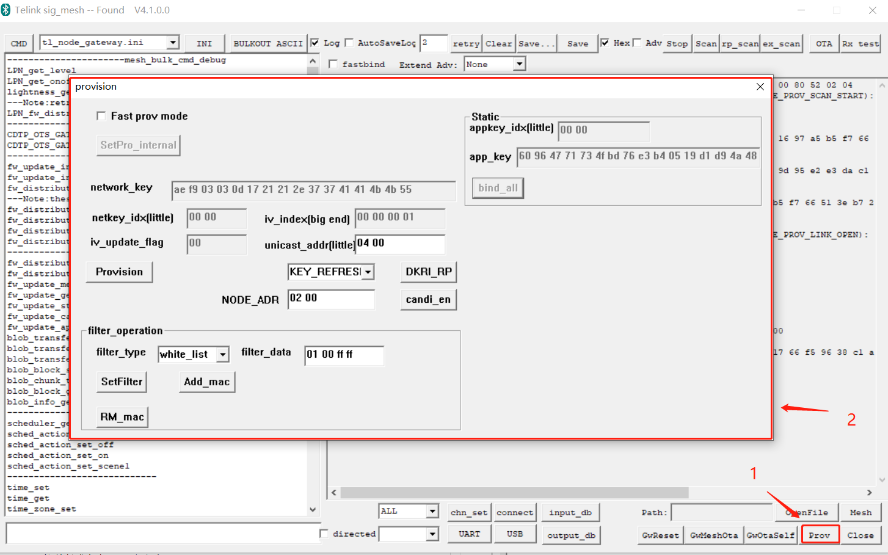Enable Fast prov mode checkbox
The image size is (888, 555).
point(101,116)
